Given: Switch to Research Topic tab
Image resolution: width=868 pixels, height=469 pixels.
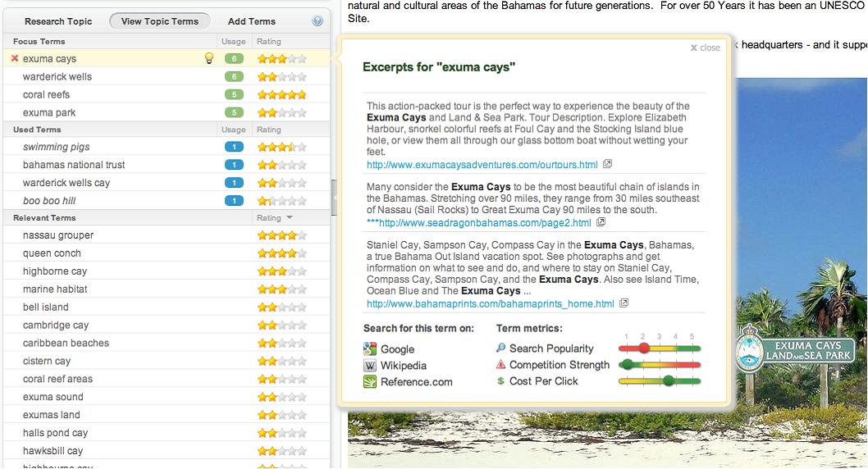Looking at the screenshot, I should point(58,21).
